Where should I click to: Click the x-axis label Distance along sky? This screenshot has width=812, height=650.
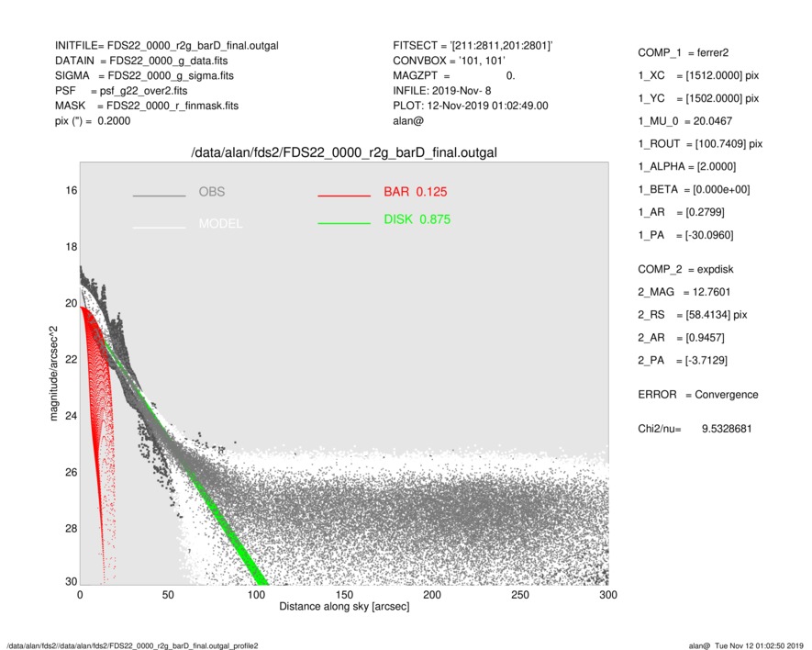pos(344,608)
